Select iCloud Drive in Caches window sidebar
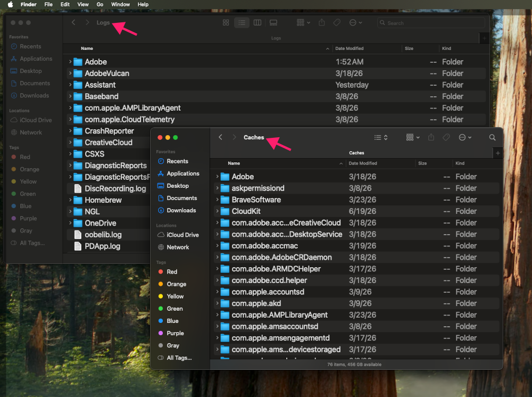Viewport: 532px width, 397px height. (182, 235)
